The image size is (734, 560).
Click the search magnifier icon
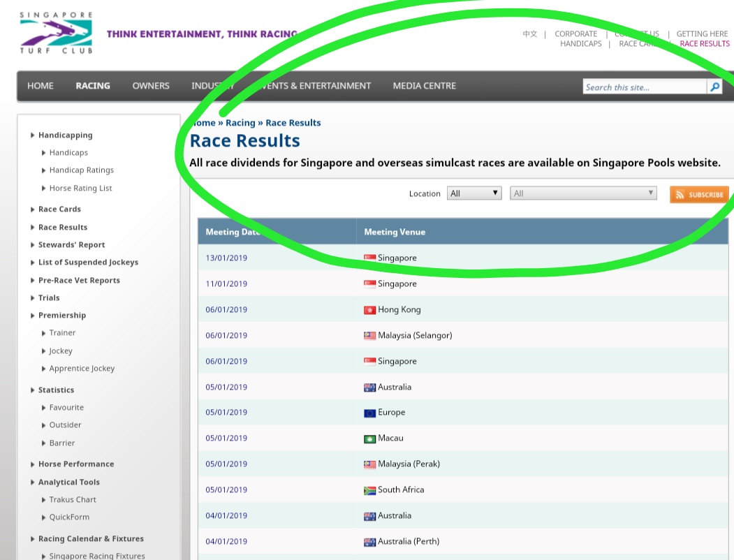tap(714, 87)
